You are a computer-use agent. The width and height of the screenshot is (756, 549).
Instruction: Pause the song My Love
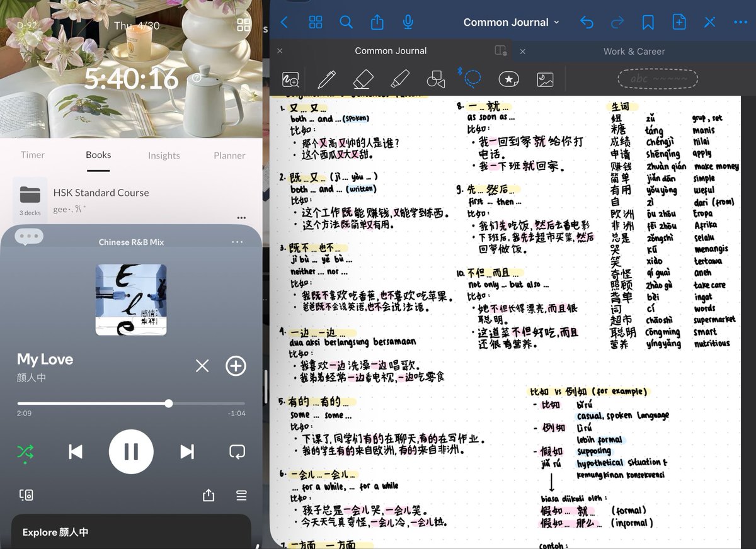[131, 451]
